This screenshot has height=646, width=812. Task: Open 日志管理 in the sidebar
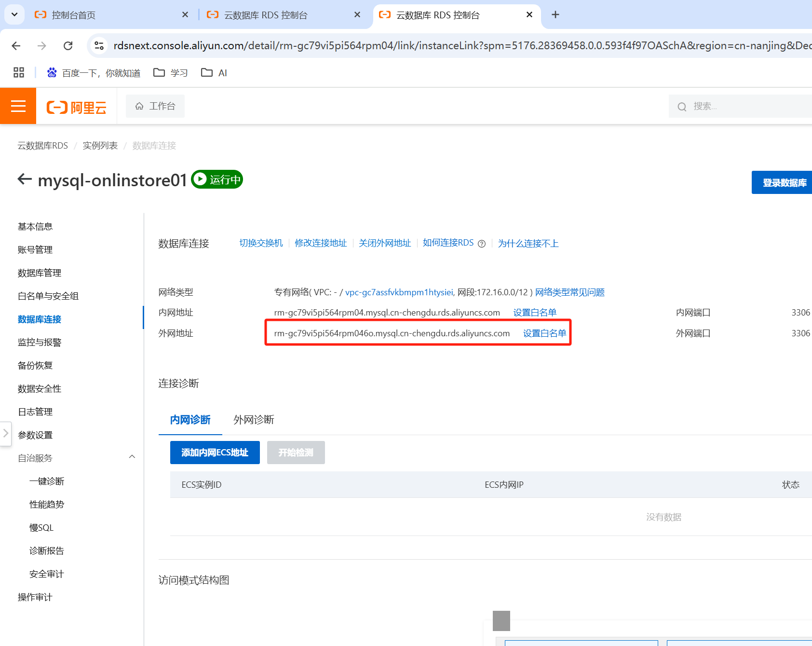point(35,412)
